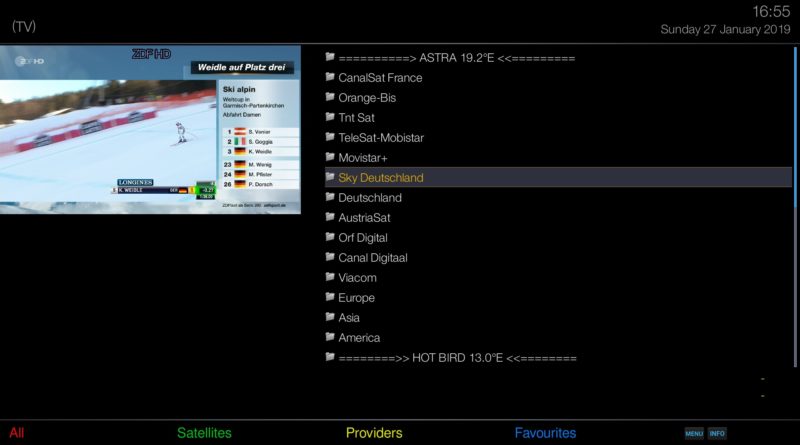Click the (TV) mode title
Screen dimensions: 800x445
(x=24, y=27)
